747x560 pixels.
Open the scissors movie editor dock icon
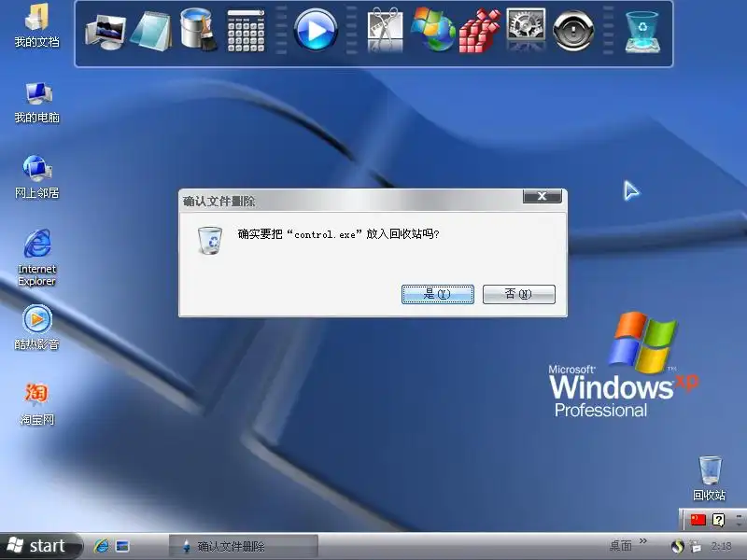pos(385,30)
